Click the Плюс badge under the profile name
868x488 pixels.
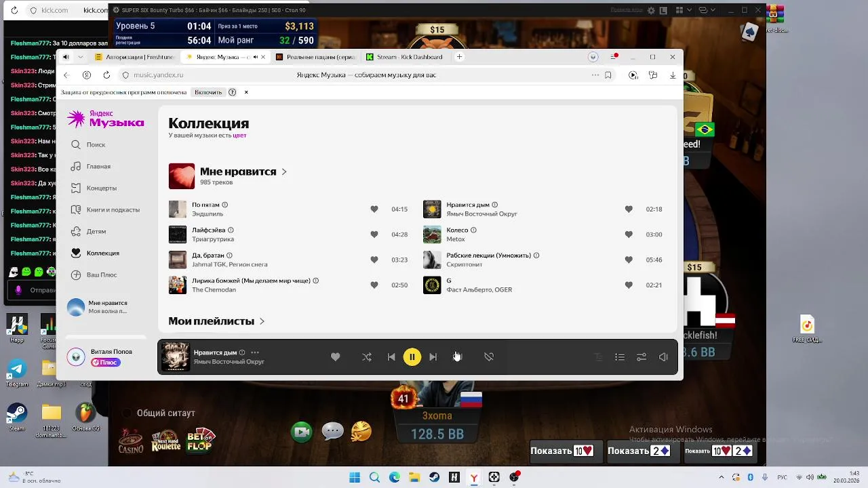(106, 363)
